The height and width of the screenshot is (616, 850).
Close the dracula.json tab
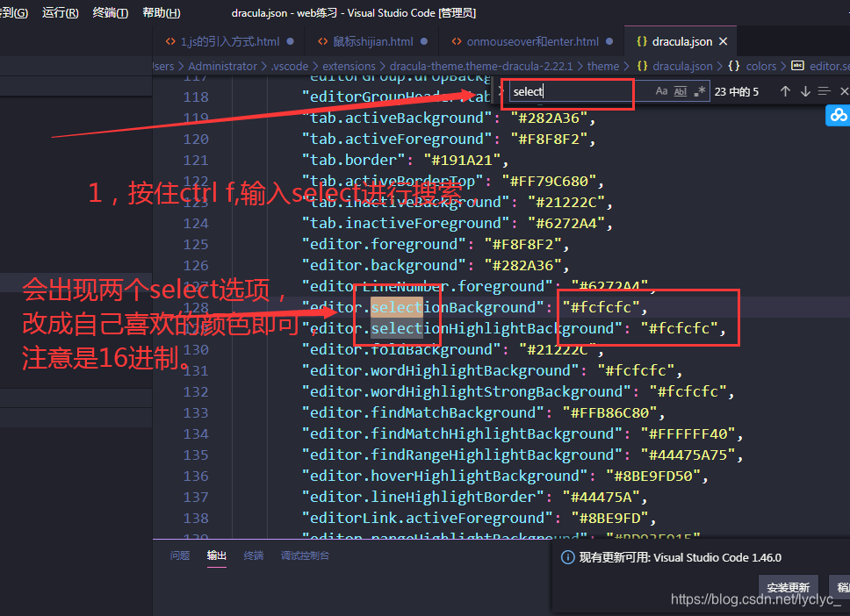pos(724,42)
